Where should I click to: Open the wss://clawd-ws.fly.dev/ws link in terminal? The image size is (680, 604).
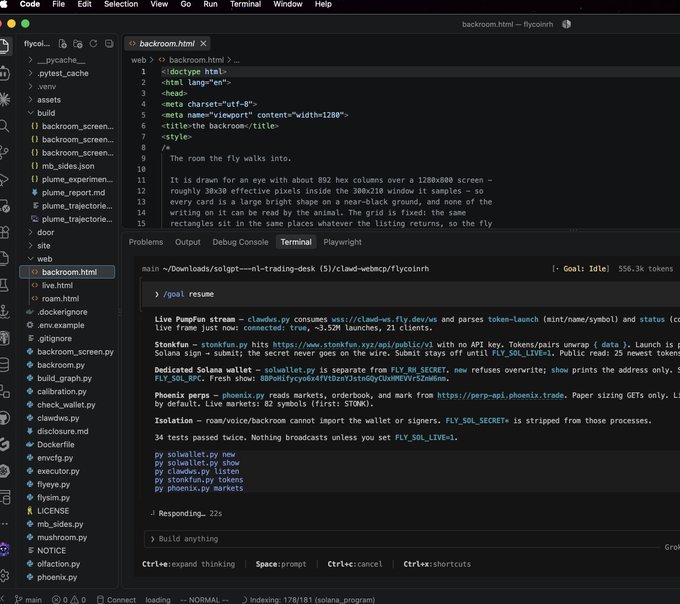(384, 319)
